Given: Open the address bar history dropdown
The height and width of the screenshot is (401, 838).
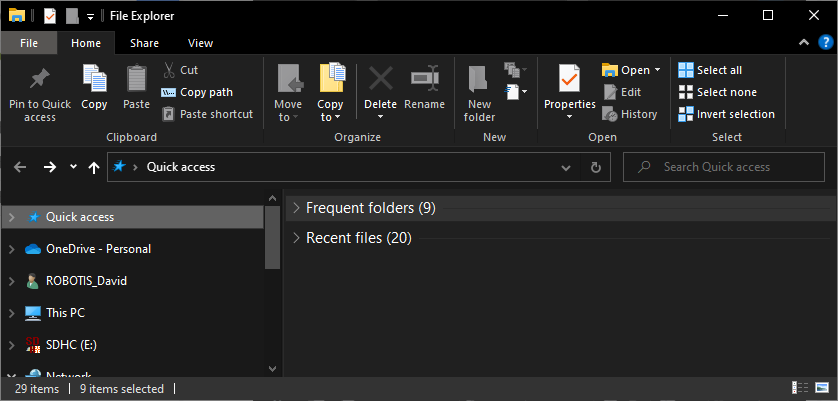Looking at the screenshot, I should (x=566, y=168).
